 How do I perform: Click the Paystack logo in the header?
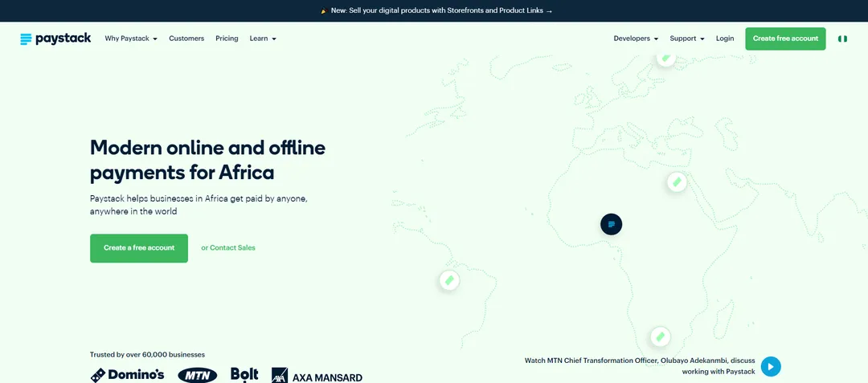click(x=55, y=39)
